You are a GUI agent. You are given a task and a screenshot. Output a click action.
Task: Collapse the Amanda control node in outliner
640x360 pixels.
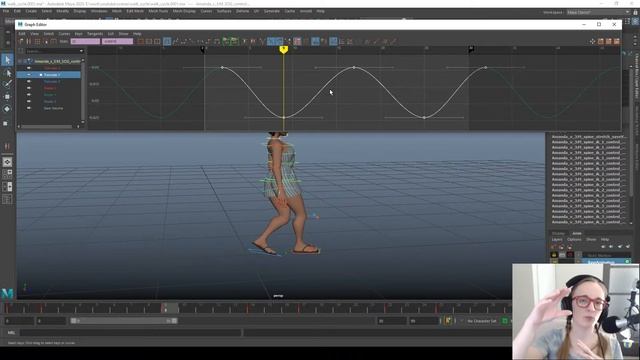[20, 61]
